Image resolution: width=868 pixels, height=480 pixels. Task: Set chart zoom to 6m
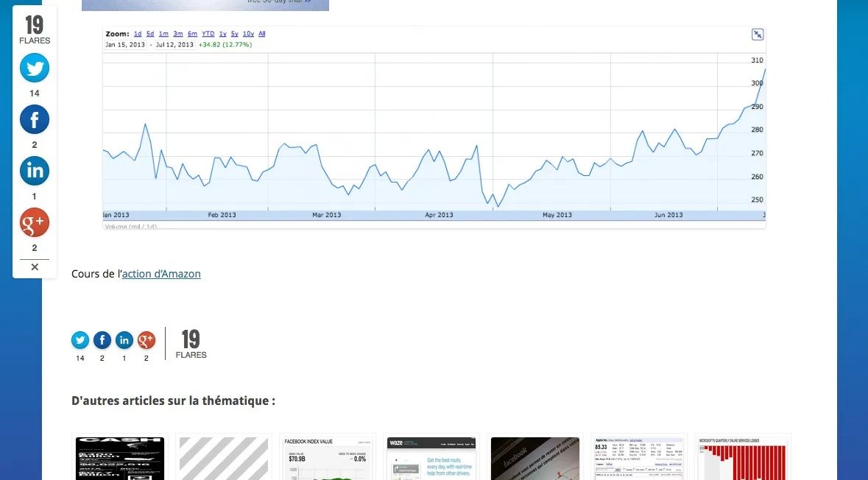click(192, 34)
